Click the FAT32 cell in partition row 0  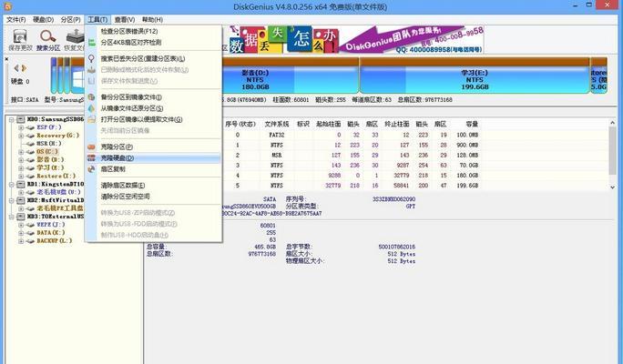(277, 135)
